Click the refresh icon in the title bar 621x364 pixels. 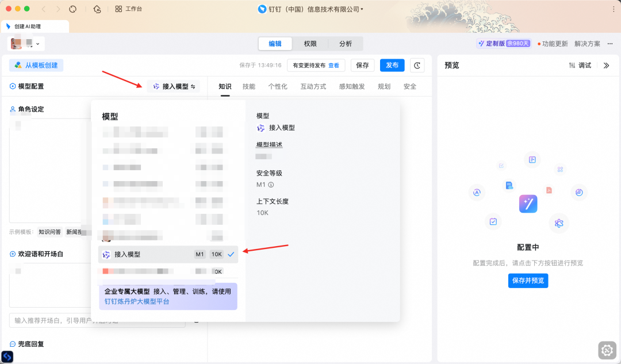[x=72, y=9]
